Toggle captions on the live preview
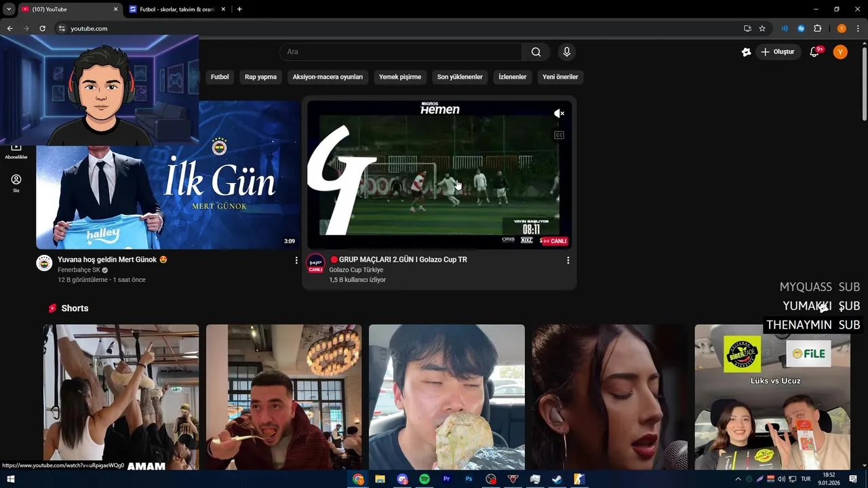This screenshot has width=868, height=488. point(559,135)
